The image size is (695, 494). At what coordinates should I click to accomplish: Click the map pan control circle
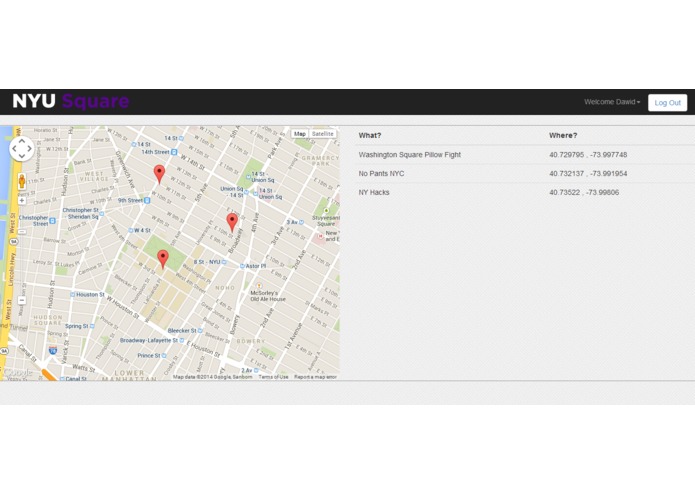(x=22, y=149)
